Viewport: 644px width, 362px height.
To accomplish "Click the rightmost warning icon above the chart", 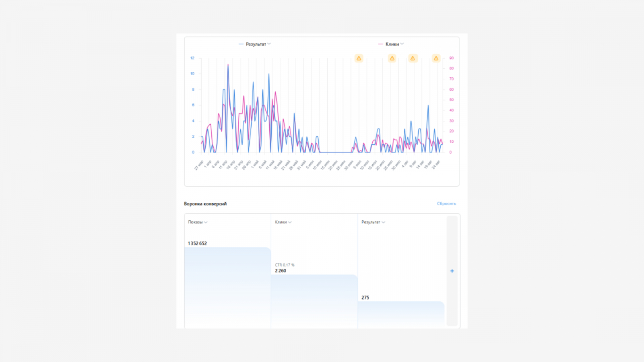I will coord(436,58).
